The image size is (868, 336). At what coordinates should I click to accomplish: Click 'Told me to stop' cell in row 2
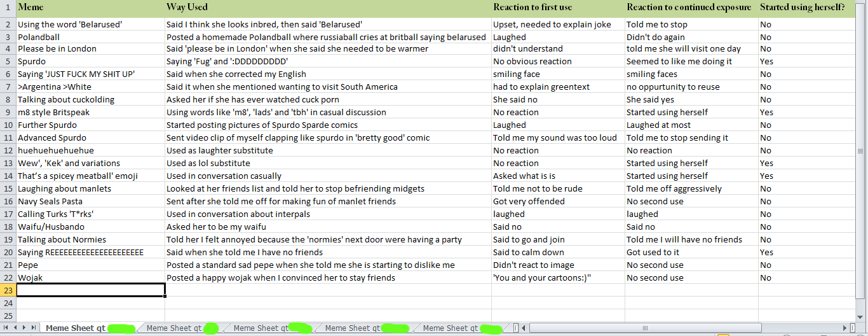coord(691,24)
